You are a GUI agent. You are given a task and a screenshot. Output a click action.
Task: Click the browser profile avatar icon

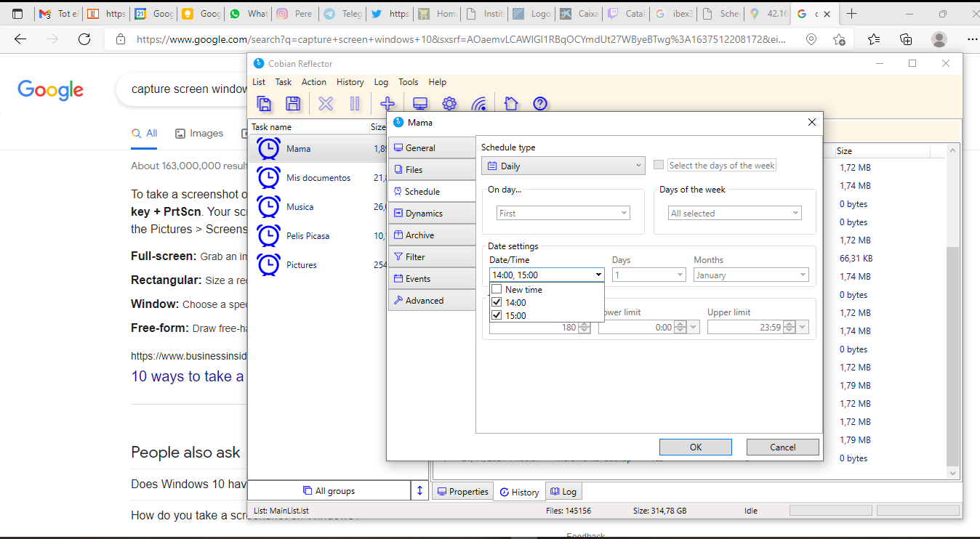pos(939,39)
